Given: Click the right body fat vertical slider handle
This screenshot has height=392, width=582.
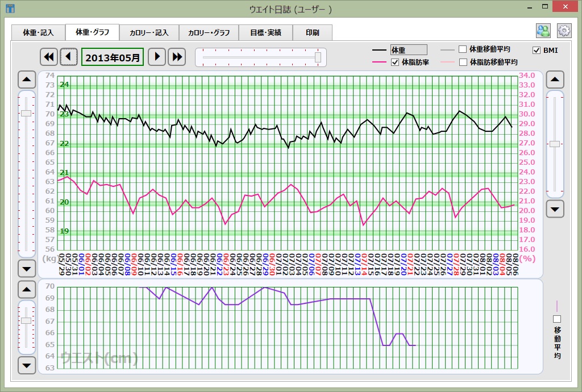Looking at the screenshot, I should click(555, 144).
